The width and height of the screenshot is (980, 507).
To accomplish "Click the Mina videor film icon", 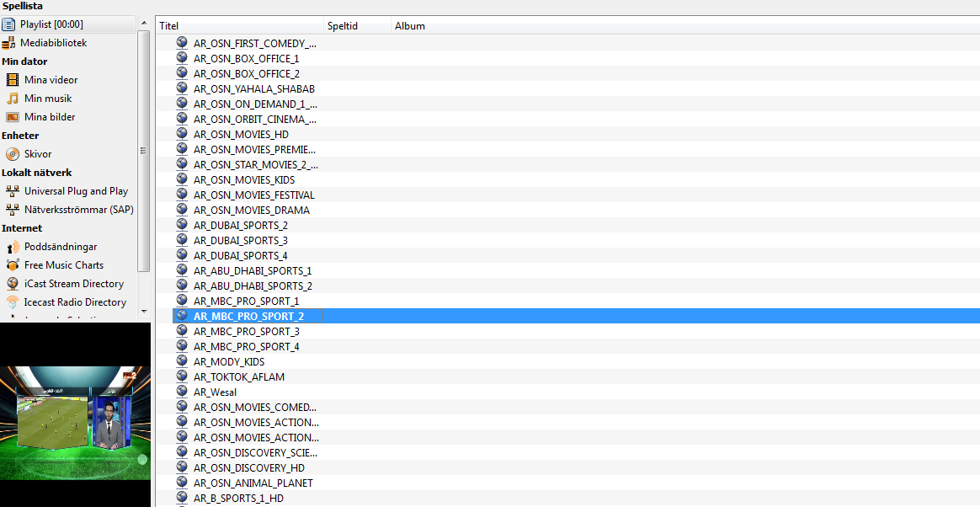I will point(13,80).
